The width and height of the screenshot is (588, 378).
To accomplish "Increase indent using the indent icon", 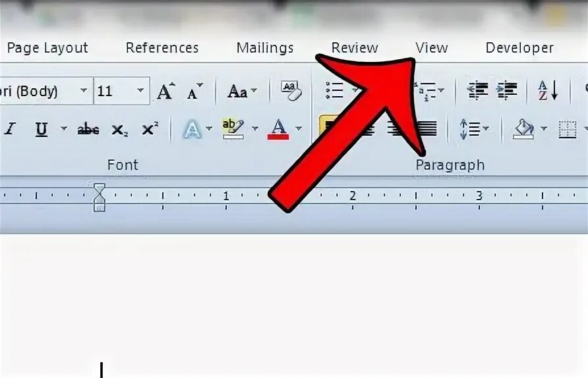I will click(x=506, y=91).
